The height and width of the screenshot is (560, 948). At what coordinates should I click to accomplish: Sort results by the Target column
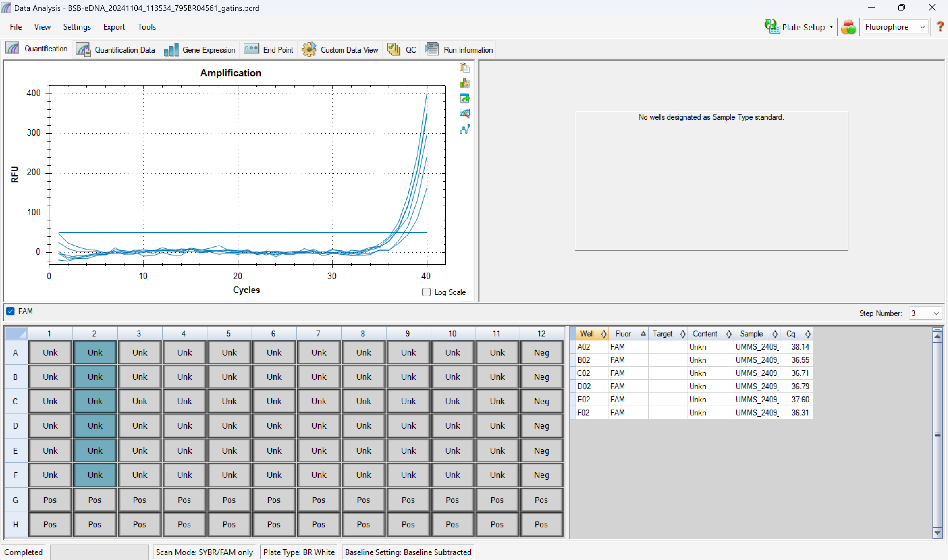pos(668,333)
